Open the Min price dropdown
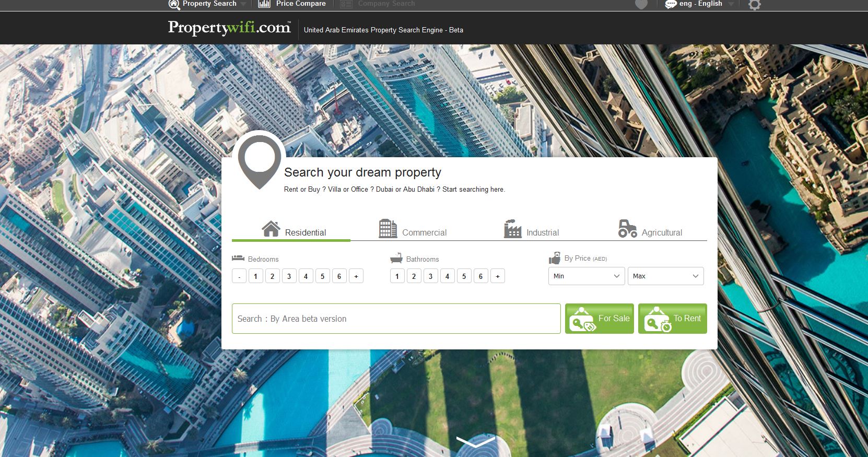868x457 pixels. pos(587,276)
